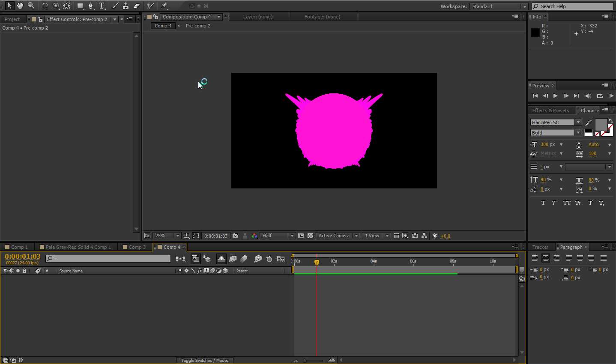Screen dimensions: 616x364
Task: Pick the Pen tool
Action: (x=90, y=6)
